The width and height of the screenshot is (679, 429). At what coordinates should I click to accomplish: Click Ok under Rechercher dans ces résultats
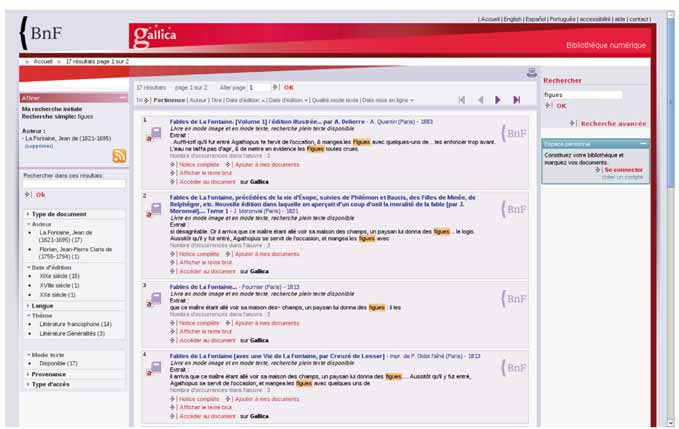pyautogui.click(x=40, y=195)
